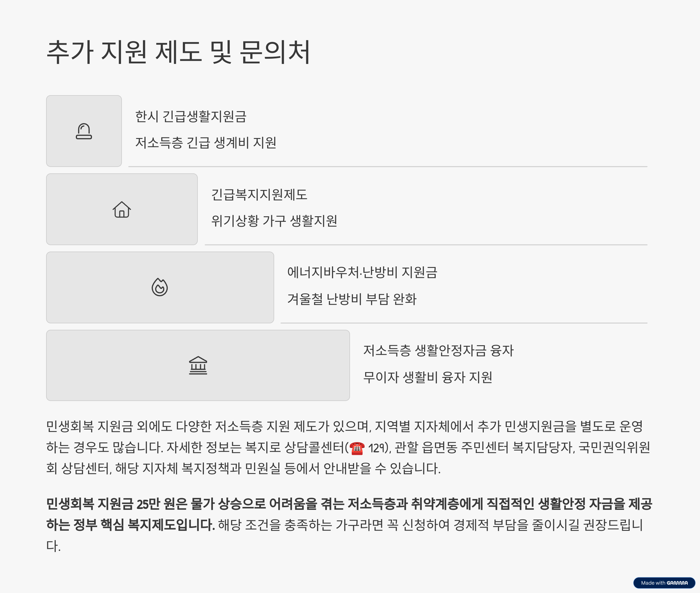
Task: Click the flame icon
Action: point(160,287)
